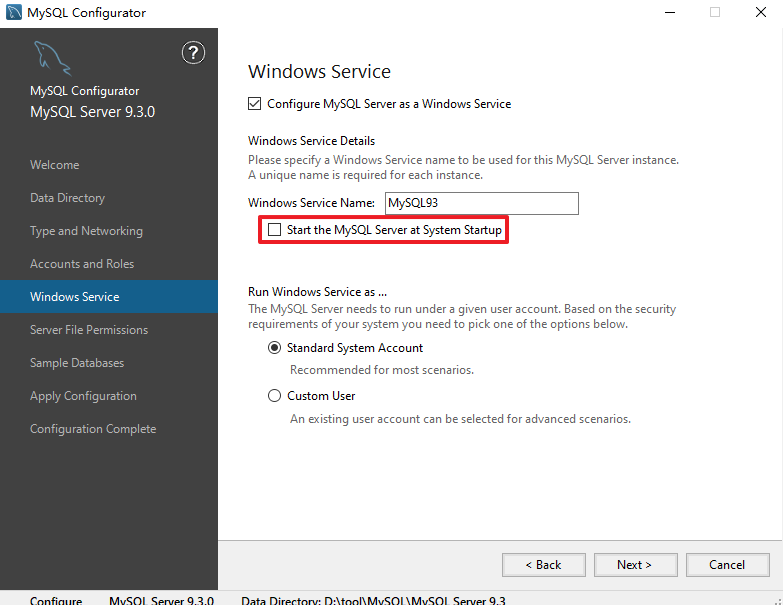
Task: Open the help question mark icon
Action: tap(193, 52)
